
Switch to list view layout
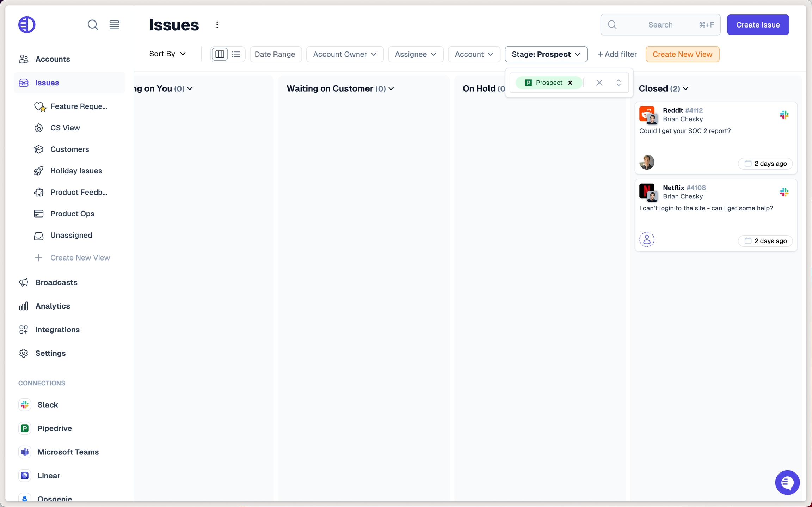click(236, 54)
